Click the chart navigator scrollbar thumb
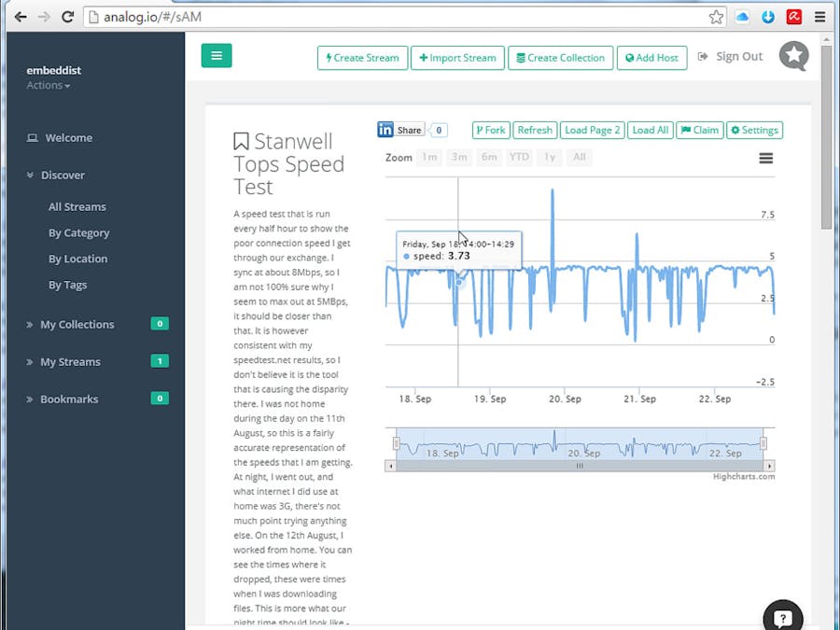840x630 pixels. point(580,466)
